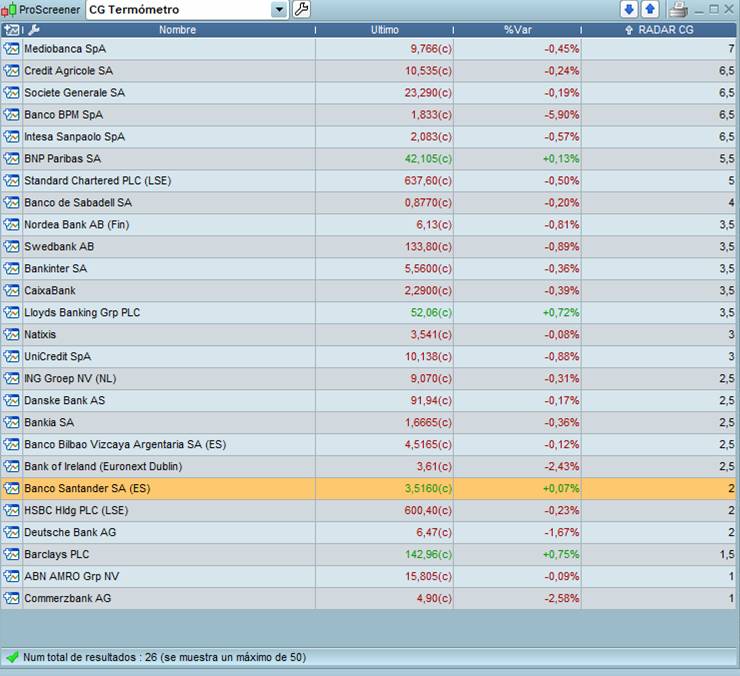This screenshot has height=676, width=740.
Task: Click the blue down arrow button
Action: pos(629,10)
